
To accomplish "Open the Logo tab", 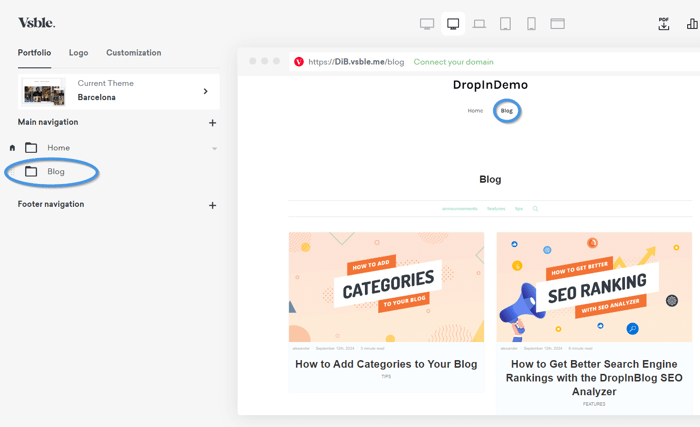I will click(x=79, y=53).
